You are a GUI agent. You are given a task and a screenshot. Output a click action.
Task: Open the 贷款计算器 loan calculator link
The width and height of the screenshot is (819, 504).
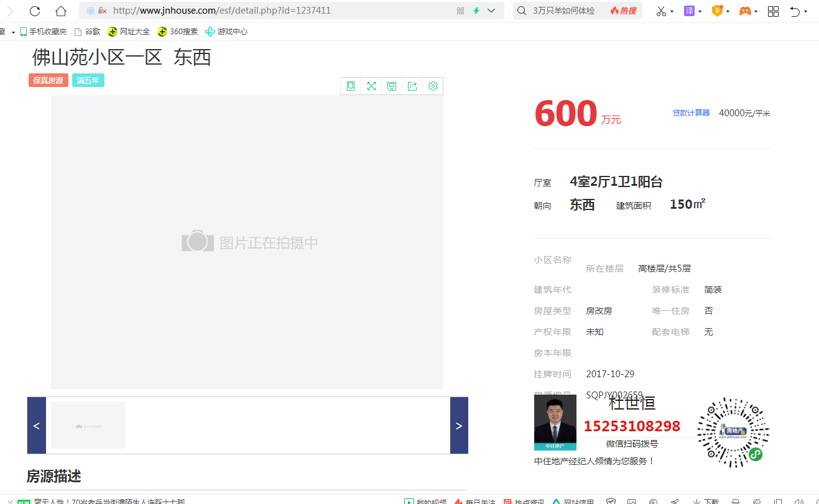[690, 112]
